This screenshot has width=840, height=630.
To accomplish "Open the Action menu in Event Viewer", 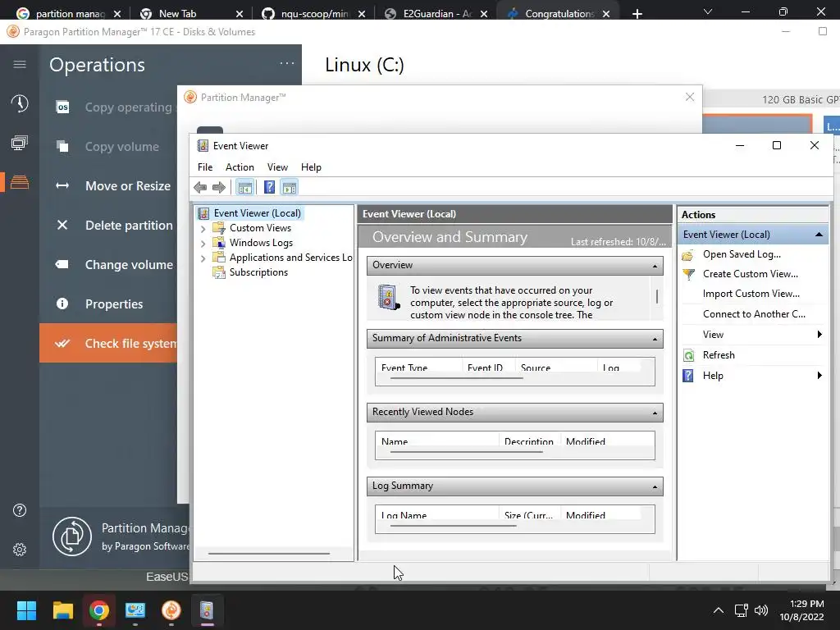I will 240,167.
